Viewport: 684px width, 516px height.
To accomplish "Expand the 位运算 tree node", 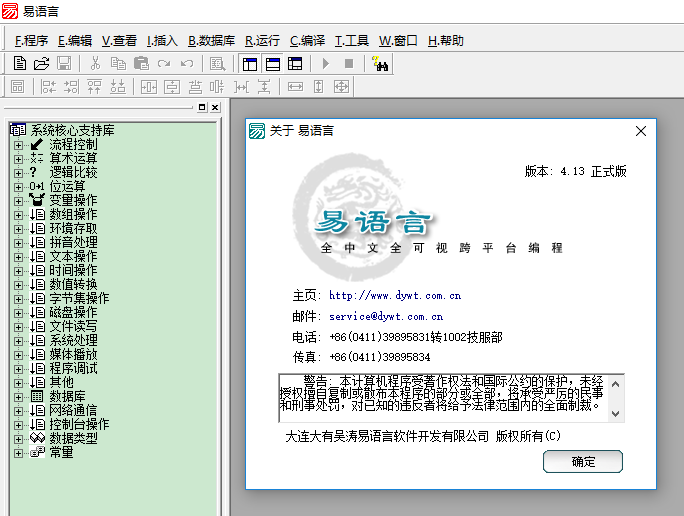I will point(18,187).
